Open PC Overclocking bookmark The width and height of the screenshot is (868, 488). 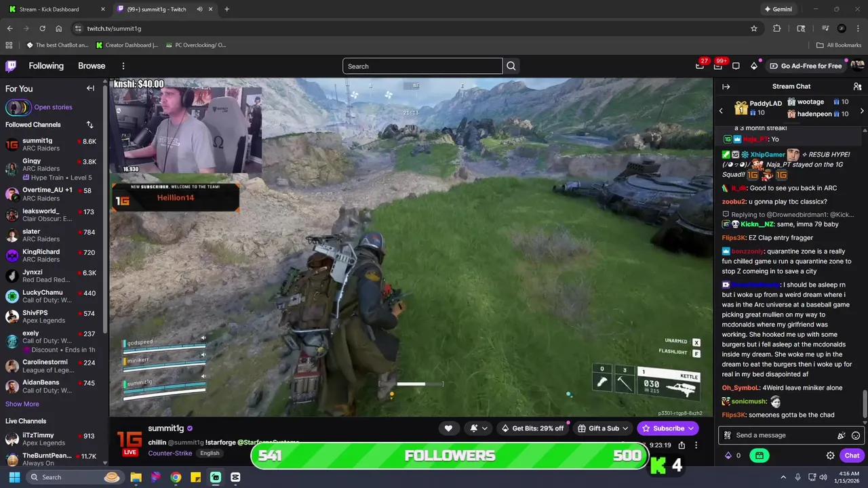(195, 45)
